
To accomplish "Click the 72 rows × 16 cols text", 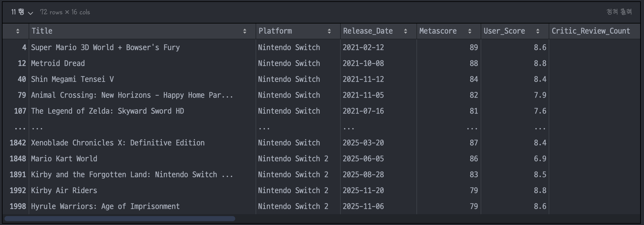I will (65, 12).
